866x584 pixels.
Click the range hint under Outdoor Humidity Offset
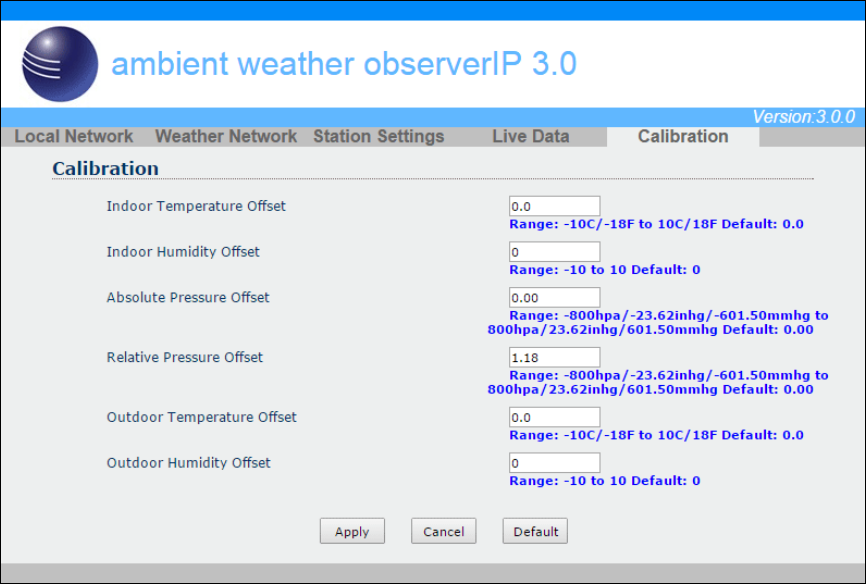pos(604,481)
